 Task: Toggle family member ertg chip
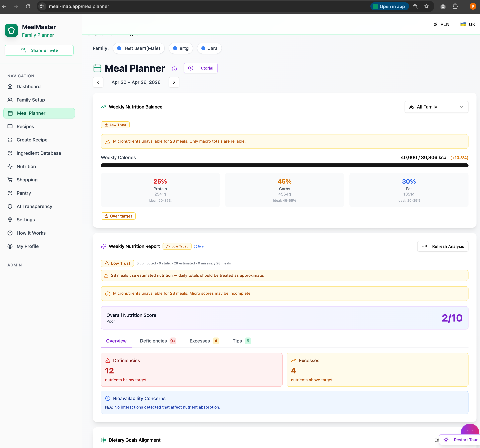pyautogui.click(x=181, y=48)
